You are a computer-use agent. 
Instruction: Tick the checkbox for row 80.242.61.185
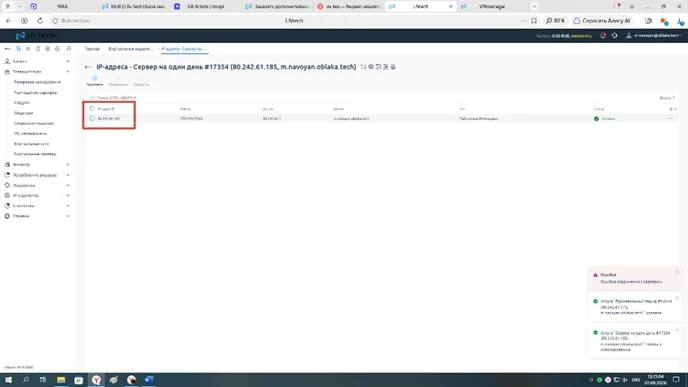point(92,118)
